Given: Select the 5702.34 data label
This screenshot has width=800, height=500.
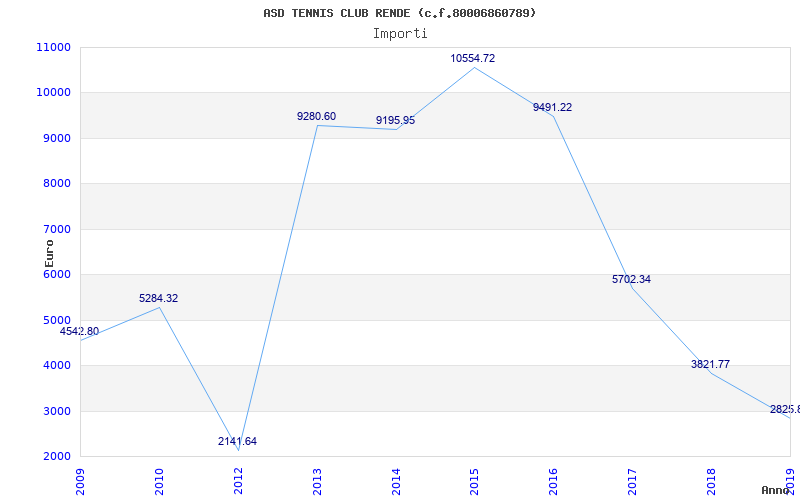Looking at the screenshot, I should [x=631, y=279].
